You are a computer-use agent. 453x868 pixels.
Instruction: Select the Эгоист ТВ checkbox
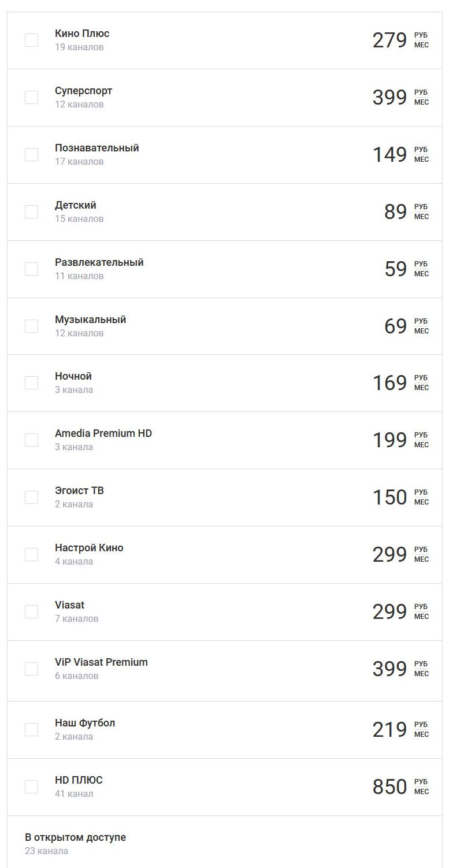coord(31,497)
